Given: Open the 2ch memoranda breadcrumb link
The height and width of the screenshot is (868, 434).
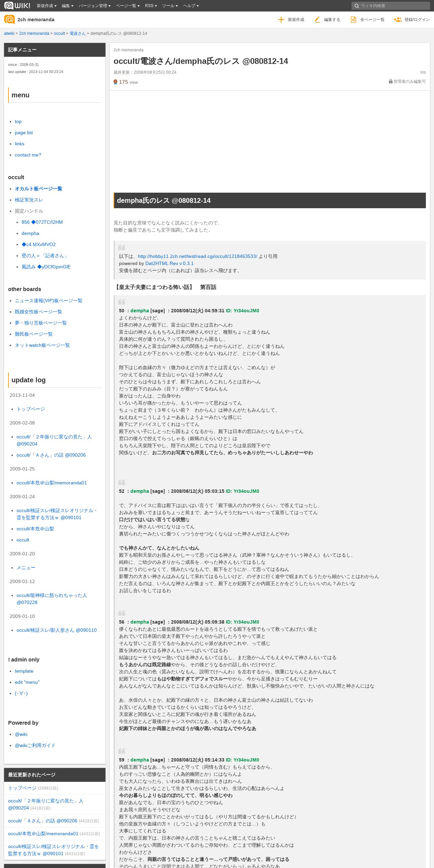Looking at the screenshot, I should click(34, 33).
